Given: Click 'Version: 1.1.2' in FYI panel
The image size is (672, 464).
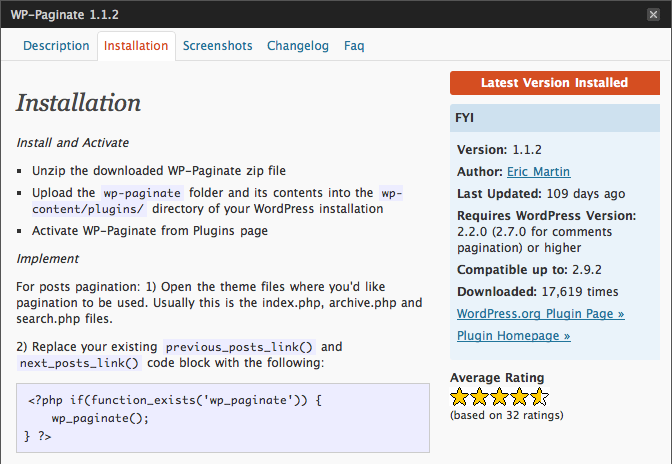Looking at the screenshot, I should point(499,150).
